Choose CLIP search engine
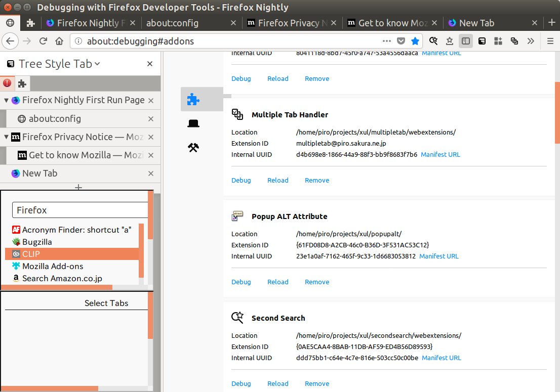The width and height of the screenshot is (560, 392). coord(72,254)
